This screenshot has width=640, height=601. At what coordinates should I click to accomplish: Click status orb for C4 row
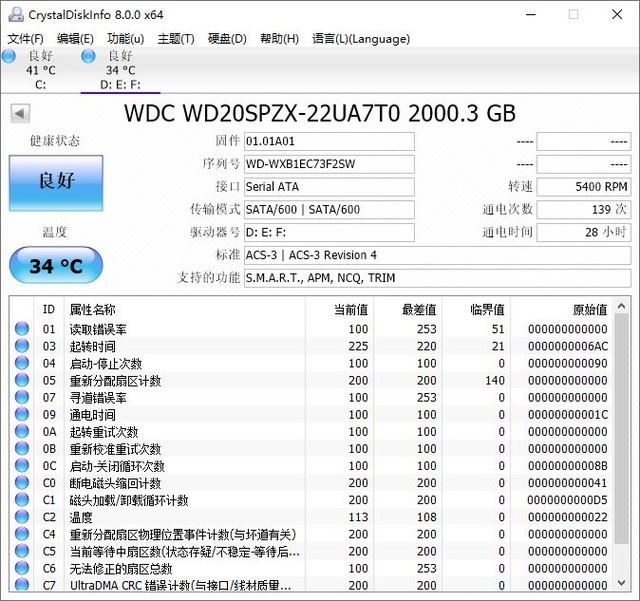[22, 534]
